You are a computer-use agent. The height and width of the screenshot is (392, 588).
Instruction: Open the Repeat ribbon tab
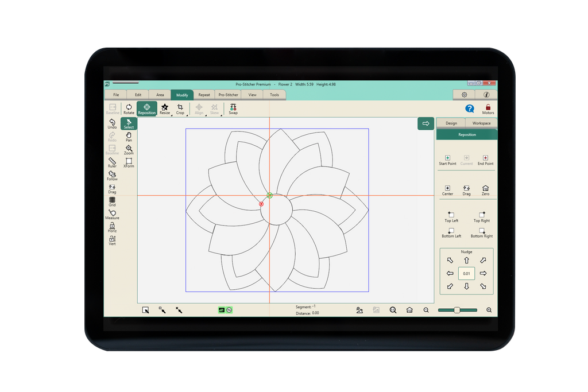(204, 95)
